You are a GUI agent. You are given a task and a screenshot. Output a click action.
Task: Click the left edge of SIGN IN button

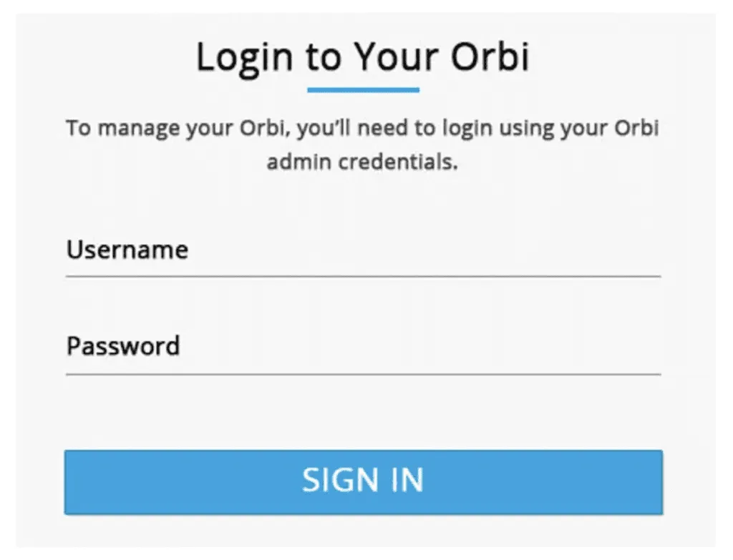(72, 482)
